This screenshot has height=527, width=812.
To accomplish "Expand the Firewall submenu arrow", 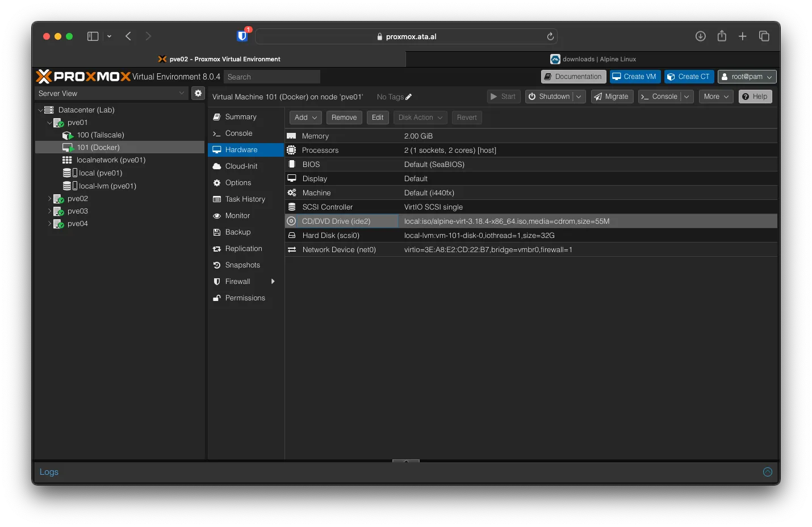I will (x=273, y=282).
